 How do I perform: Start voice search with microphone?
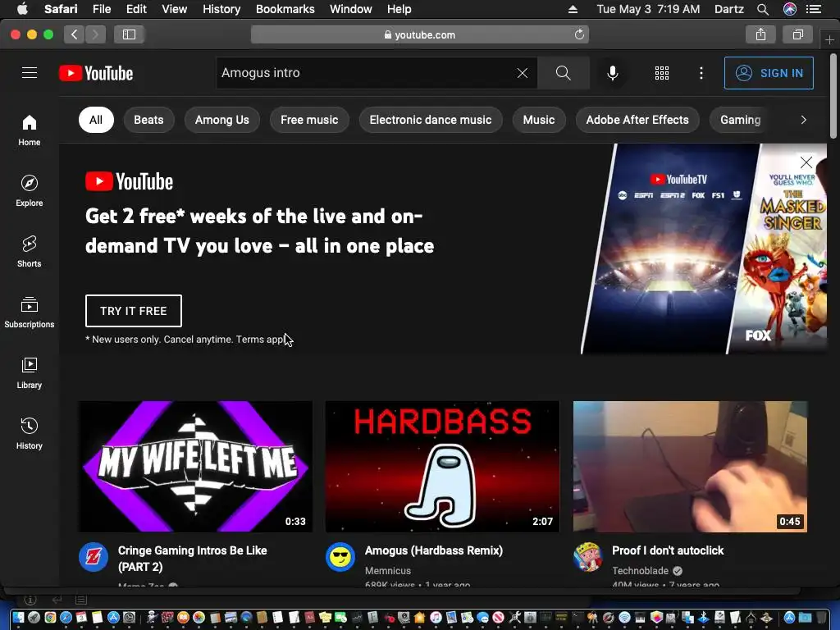pos(612,73)
